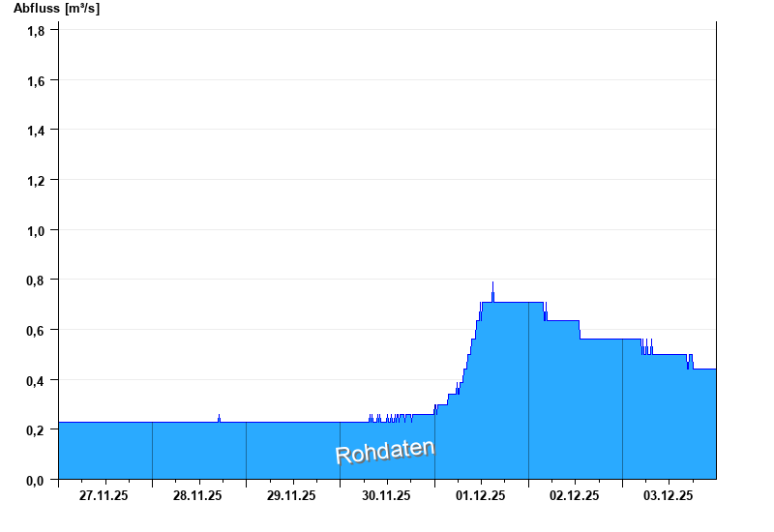The height and width of the screenshot is (532, 774).
Task: Click the 01.12.25 date label
Action: [x=480, y=495]
